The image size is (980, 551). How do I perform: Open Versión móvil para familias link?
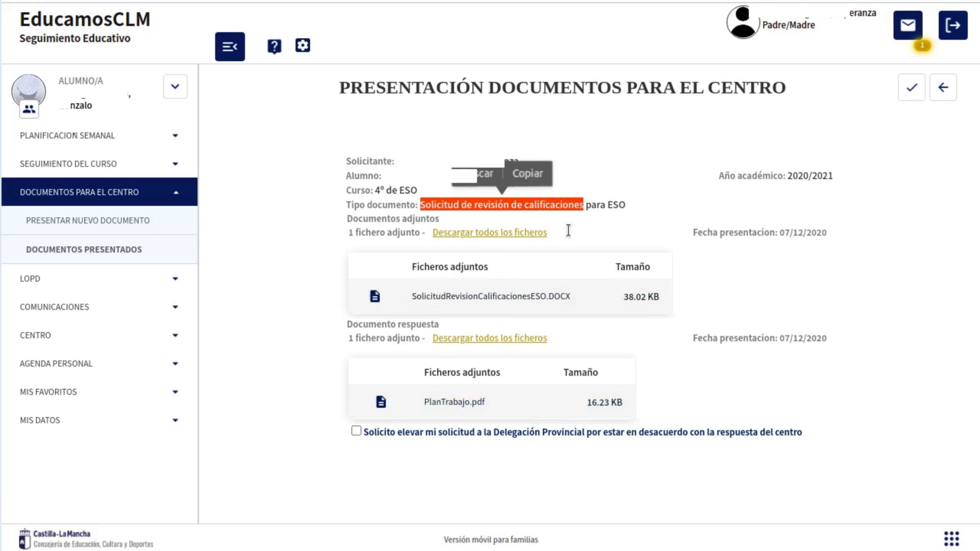(x=491, y=540)
